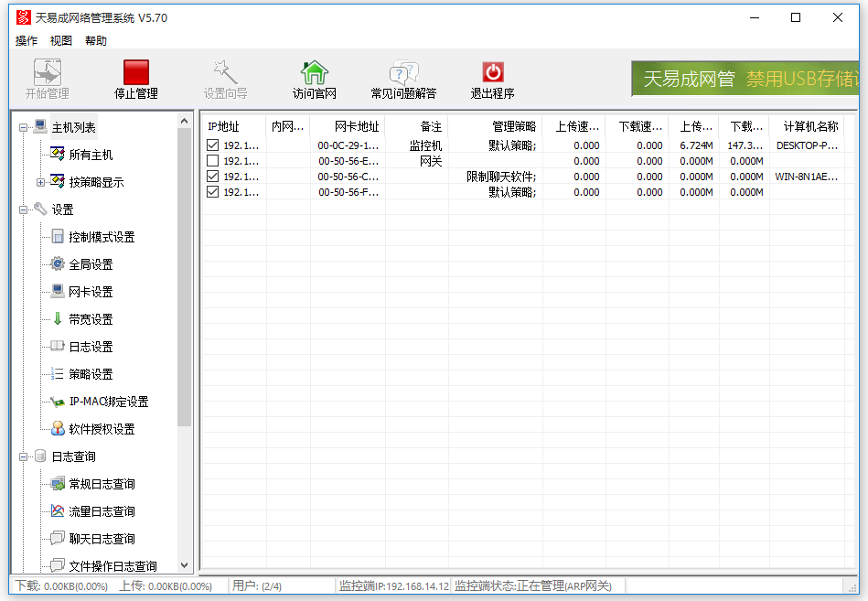Viewport: 868px width, 601px height.
Task: Click the window resize grip corner
Action: [852, 587]
